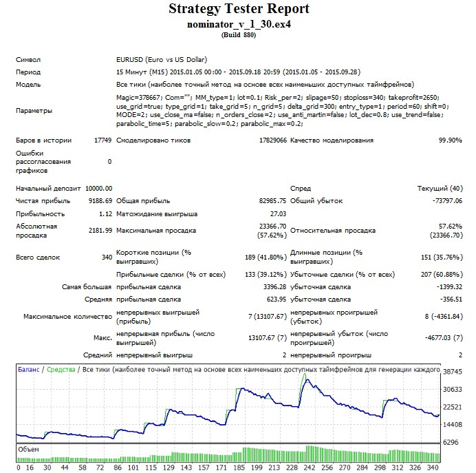Click the Ошибки рассогласования графиков label

coord(43,162)
